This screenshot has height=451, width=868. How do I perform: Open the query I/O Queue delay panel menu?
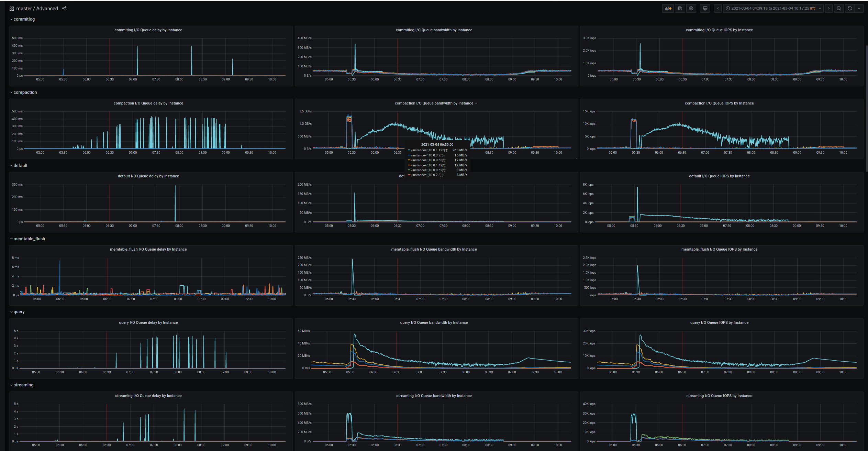(148, 322)
